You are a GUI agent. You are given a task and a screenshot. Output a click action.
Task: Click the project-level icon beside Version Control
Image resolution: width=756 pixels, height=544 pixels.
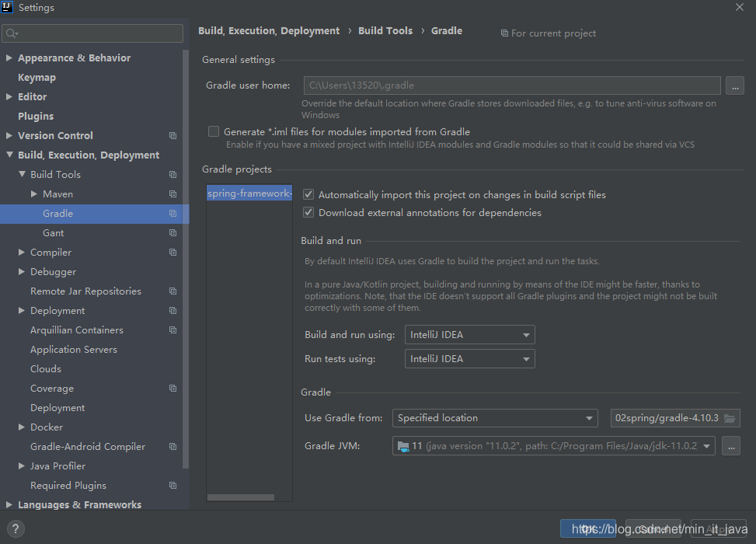[x=172, y=135]
